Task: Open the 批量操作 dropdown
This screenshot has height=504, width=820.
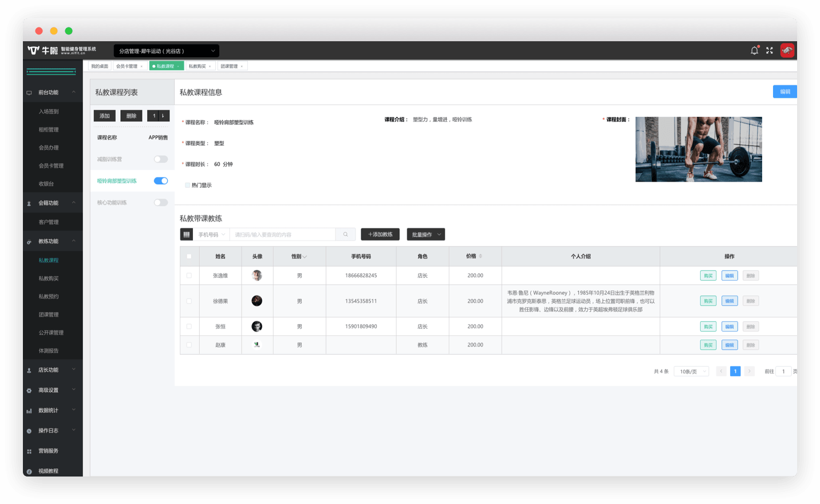Action: (x=426, y=234)
